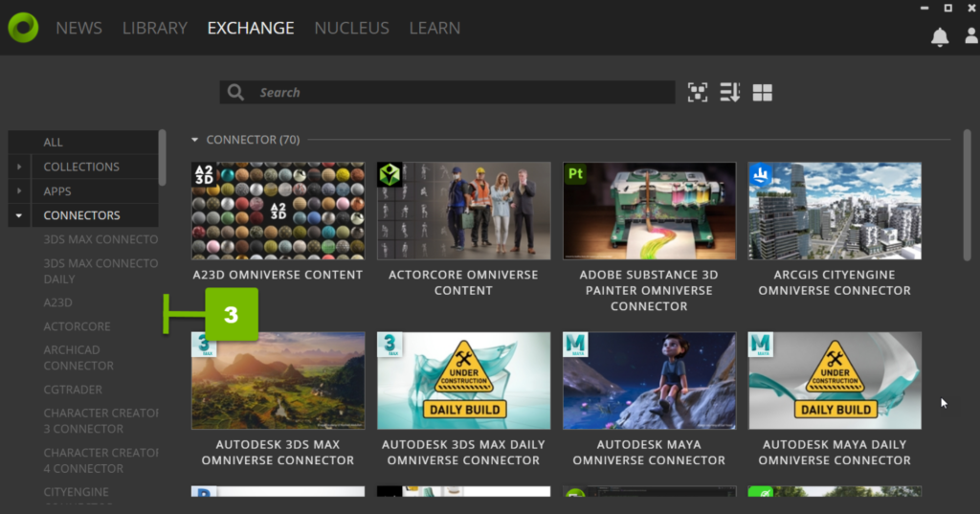This screenshot has width=980, height=514.
Task: Click the sort order icon
Action: 730,92
